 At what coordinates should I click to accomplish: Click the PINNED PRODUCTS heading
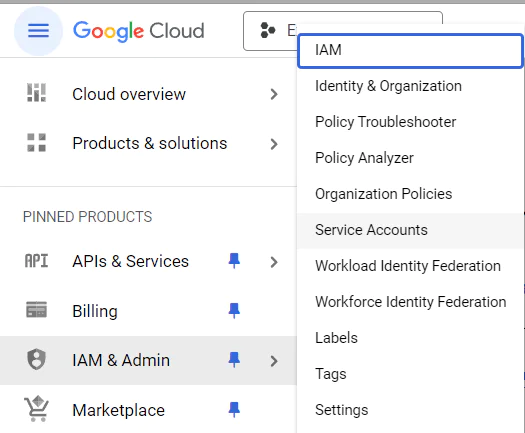[x=87, y=217]
